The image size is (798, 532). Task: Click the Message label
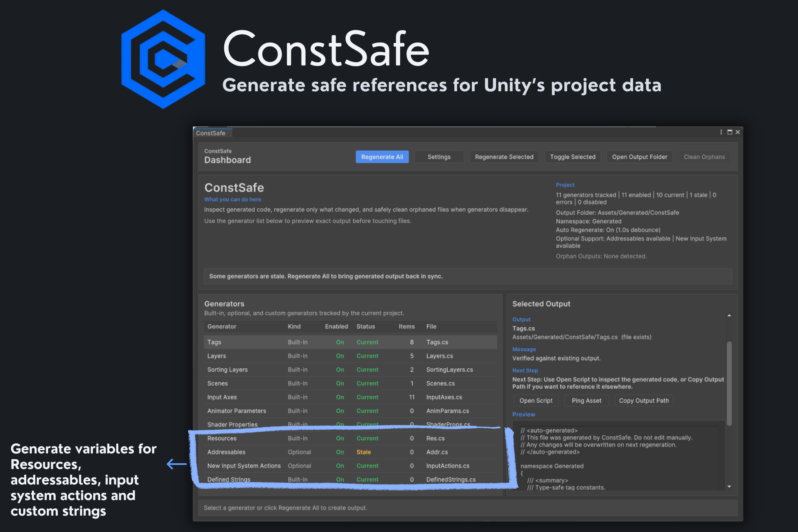(x=524, y=349)
